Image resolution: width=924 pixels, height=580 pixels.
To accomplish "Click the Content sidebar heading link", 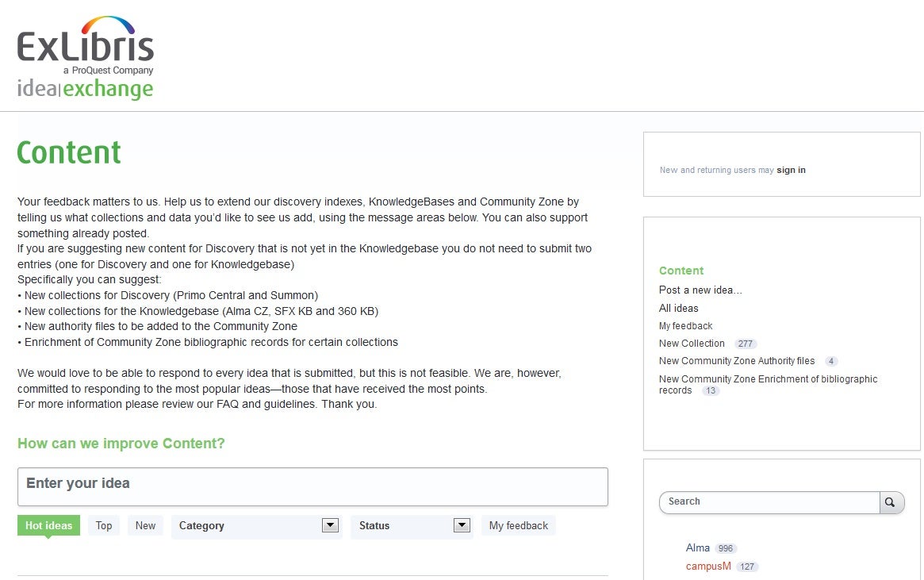I will tap(681, 271).
